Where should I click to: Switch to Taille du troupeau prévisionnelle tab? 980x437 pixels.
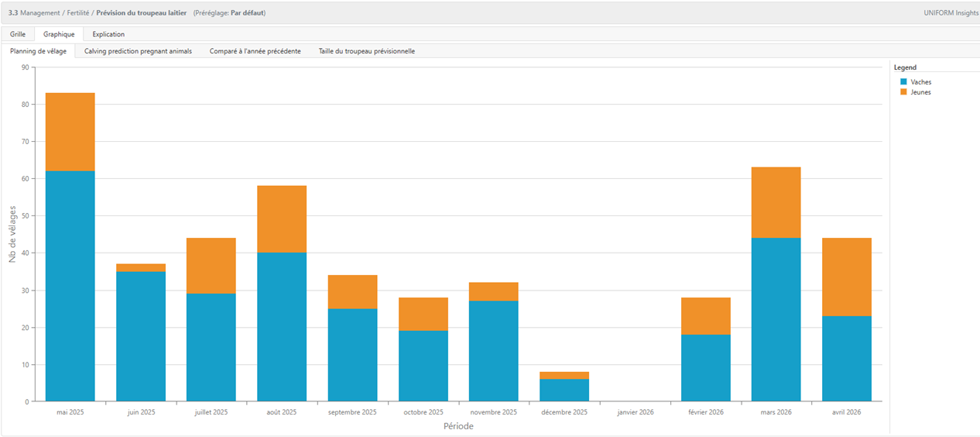coord(367,51)
